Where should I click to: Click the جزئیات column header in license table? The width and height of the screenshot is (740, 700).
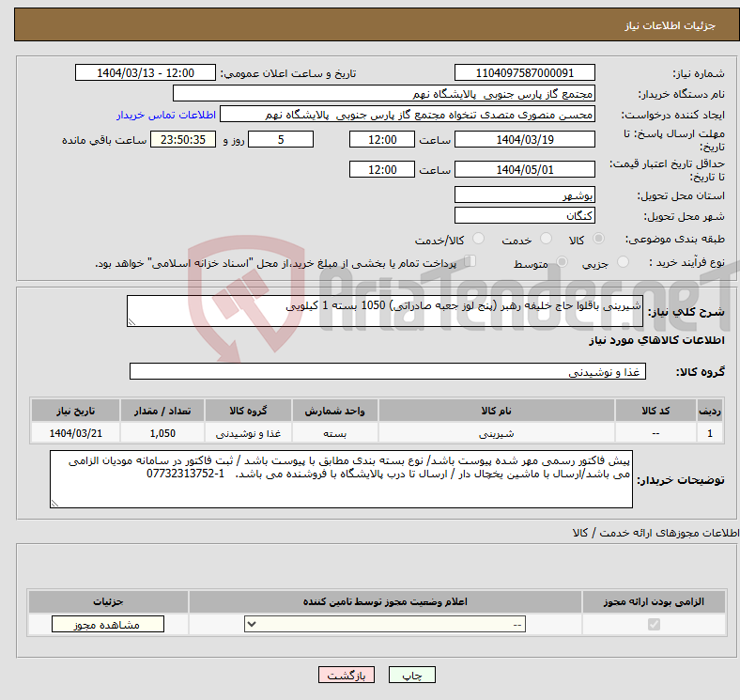[108, 601]
